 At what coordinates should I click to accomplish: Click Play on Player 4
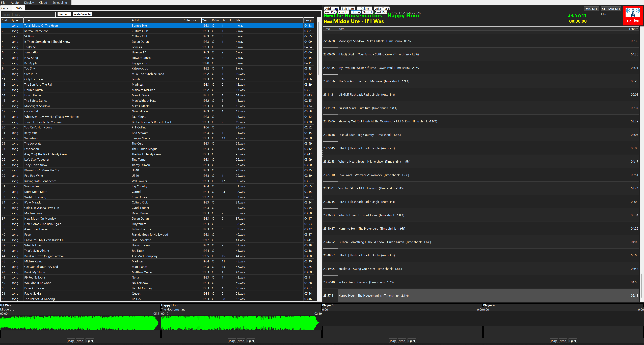click(x=554, y=341)
